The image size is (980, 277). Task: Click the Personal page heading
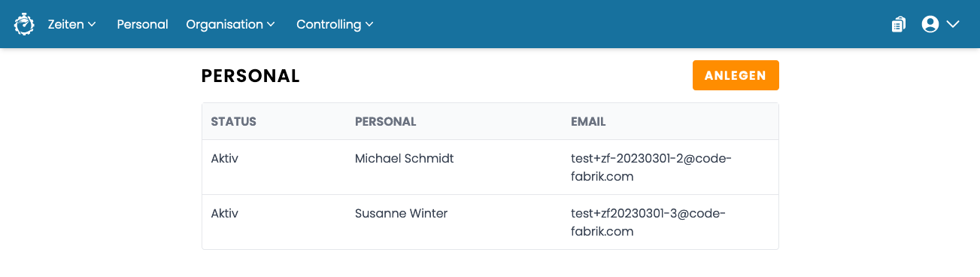pyautogui.click(x=250, y=75)
